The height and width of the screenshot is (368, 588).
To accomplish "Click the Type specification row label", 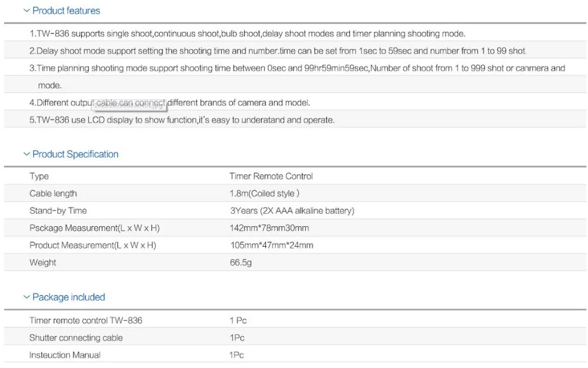I will (x=39, y=176).
